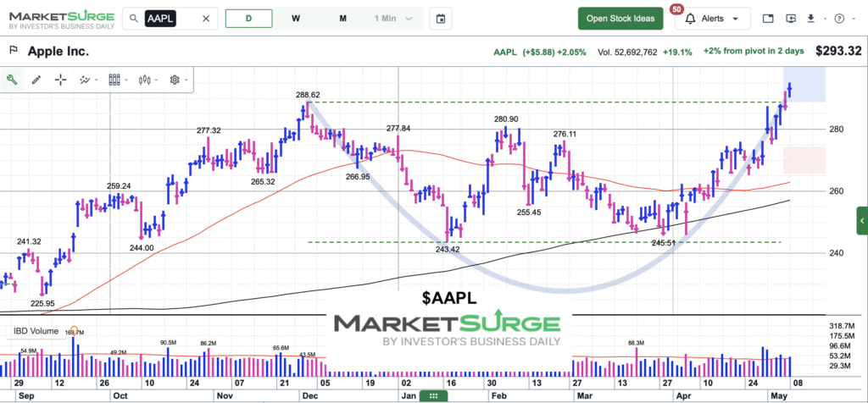Click the $293.32 current price
The image size is (868, 403).
click(x=838, y=51)
